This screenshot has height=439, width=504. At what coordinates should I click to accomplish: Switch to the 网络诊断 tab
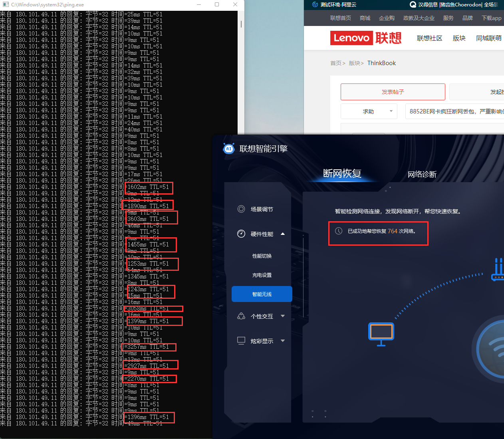(x=422, y=174)
